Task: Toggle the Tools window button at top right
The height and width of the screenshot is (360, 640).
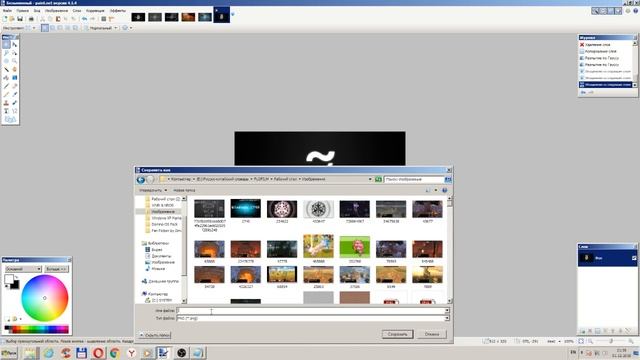Action: [596, 11]
